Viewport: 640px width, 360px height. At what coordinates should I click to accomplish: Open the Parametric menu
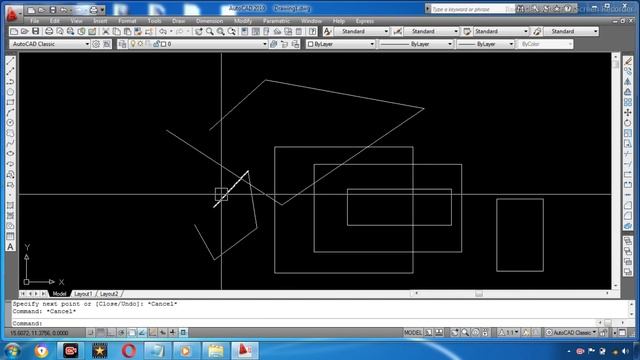click(276, 21)
